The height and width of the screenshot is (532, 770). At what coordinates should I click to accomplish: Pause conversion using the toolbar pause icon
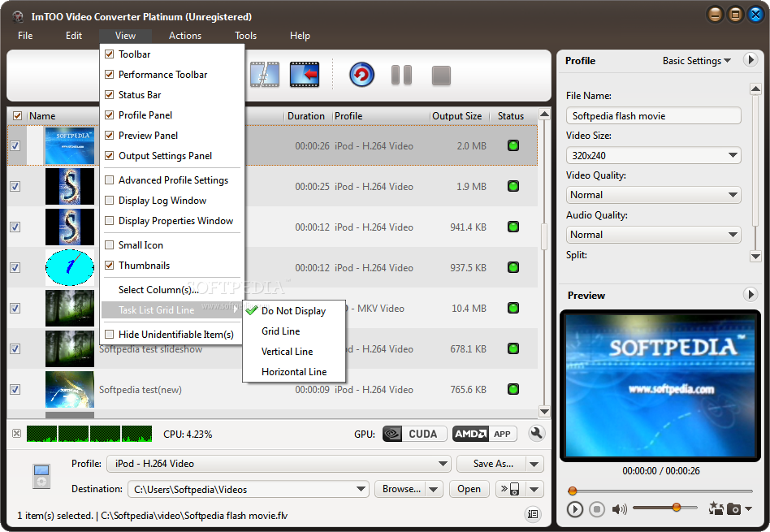pyautogui.click(x=401, y=76)
